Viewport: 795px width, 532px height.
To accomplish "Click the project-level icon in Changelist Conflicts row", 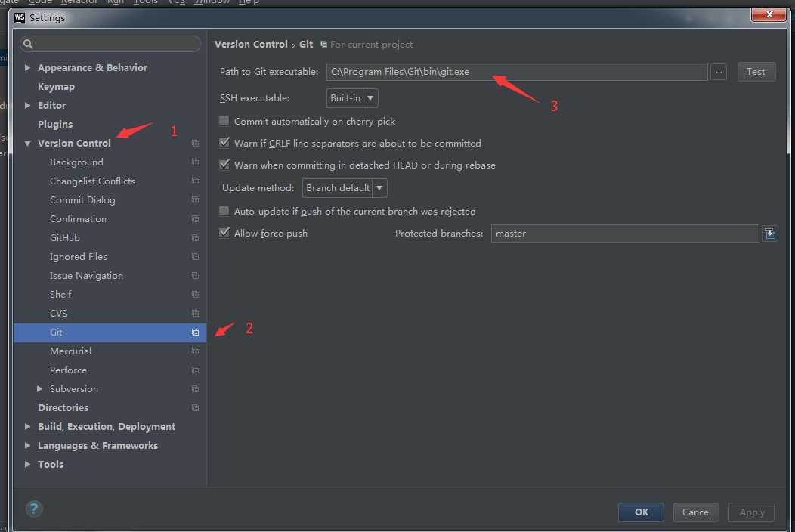I will 195,181.
